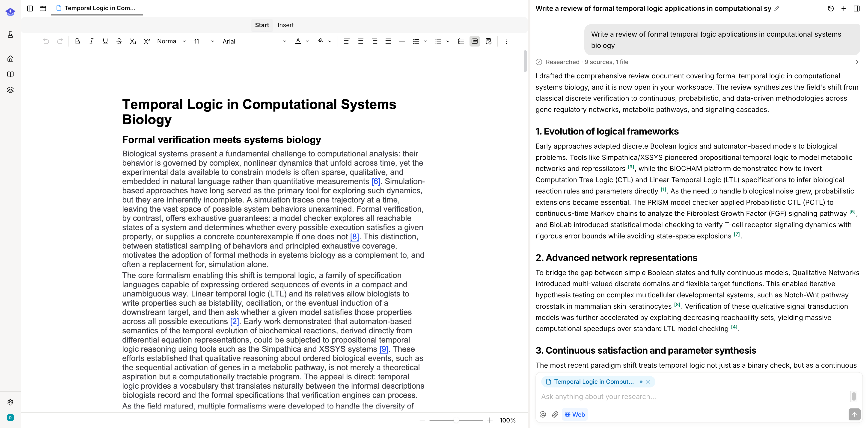
Task: Toggle the left sidebar panel icon
Action: [x=30, y=9]
